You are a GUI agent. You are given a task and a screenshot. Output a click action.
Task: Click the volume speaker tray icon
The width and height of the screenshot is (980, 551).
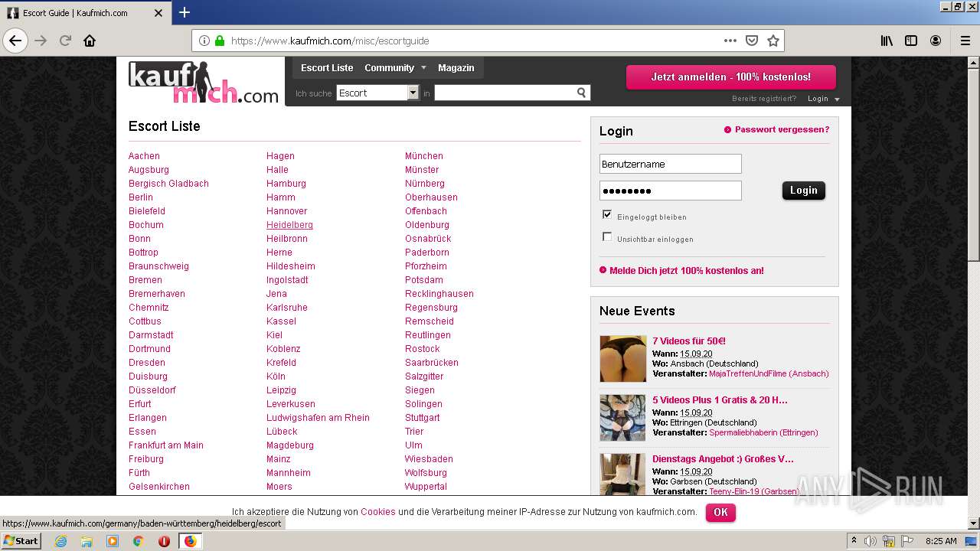pyautogui.click(x=871, y=541)
